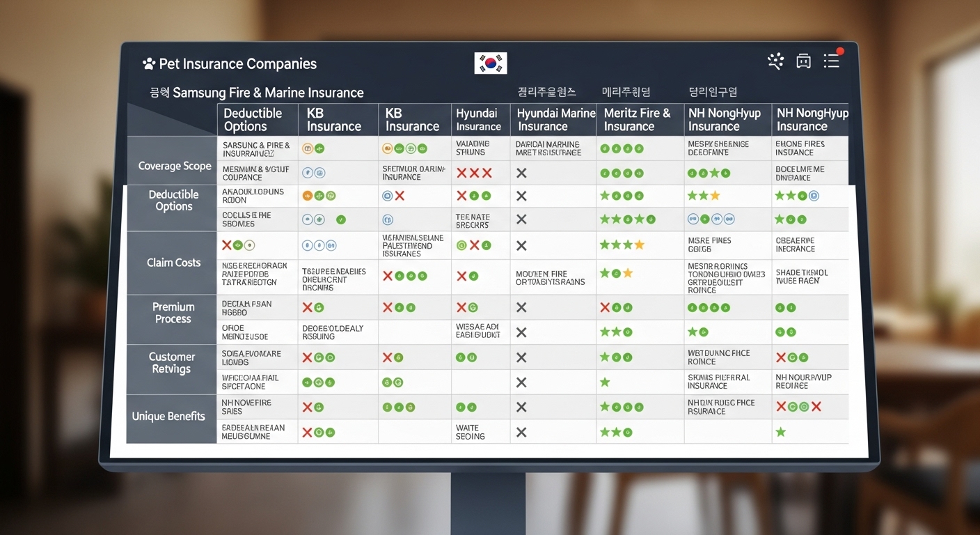Select the South Korean flag icon
The width and height of the screenshot is (980, 535).
click(491, 63)
